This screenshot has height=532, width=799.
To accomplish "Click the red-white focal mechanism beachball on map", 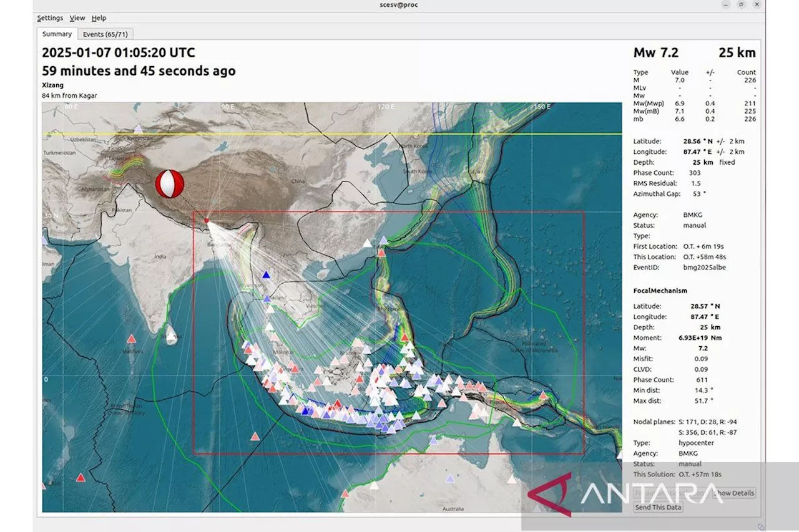I will (170, 184).
